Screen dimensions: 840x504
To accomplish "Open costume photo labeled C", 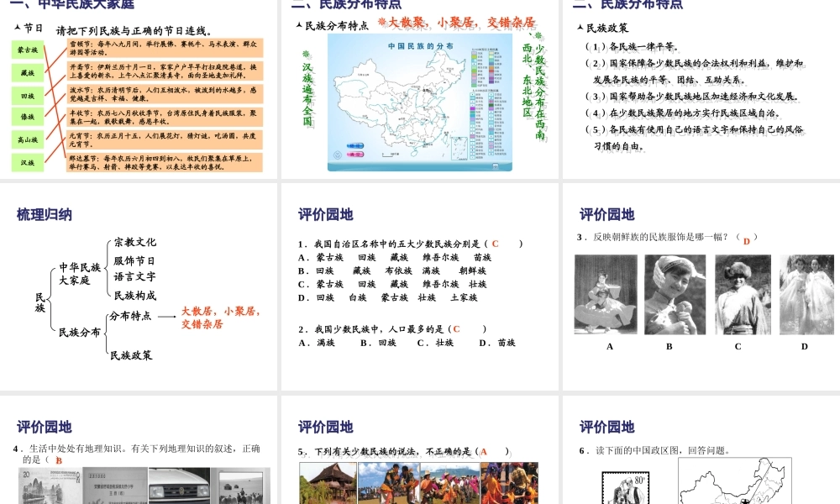I will pyautogui.click(x=743, y=295).
